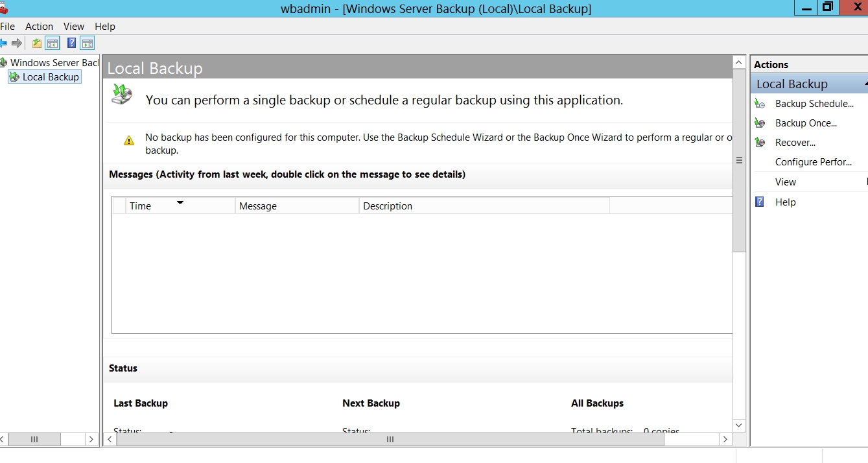Click the wbadmin icon in the title bar
The height and width of the screenshot is (463, 868).
[3, 8]
